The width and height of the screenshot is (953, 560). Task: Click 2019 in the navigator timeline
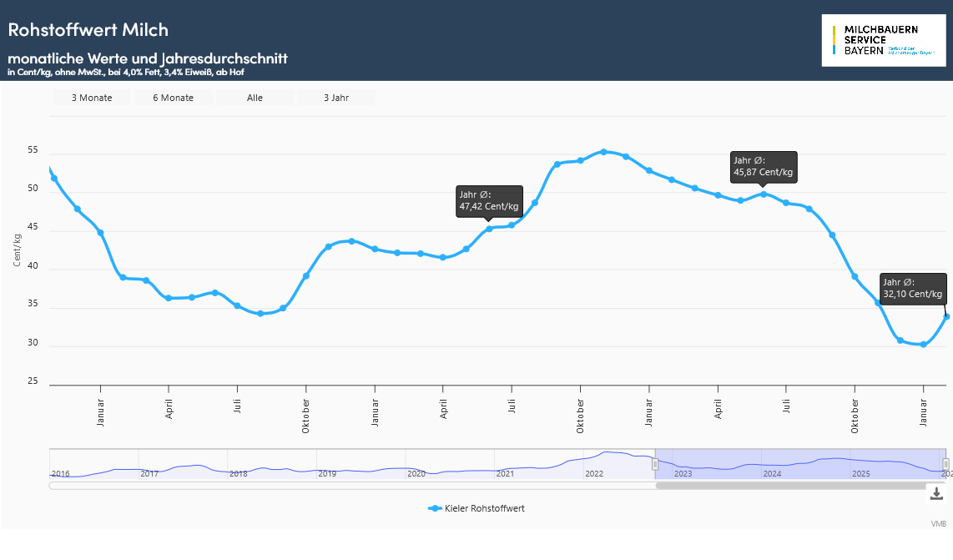coord(327,473)
